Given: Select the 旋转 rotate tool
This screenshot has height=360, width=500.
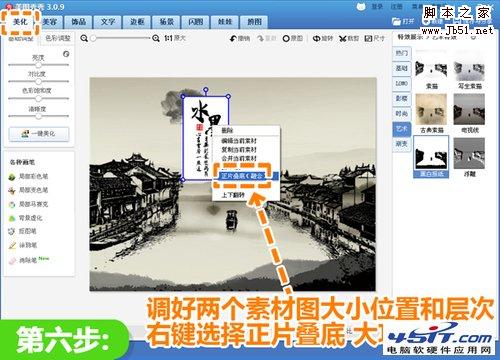Looking at the screenshot, I should (323, 39).
